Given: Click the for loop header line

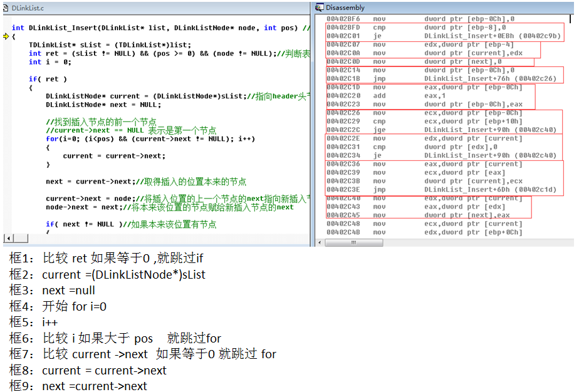Looking at the screenshot, I should (x=150, y=139).
